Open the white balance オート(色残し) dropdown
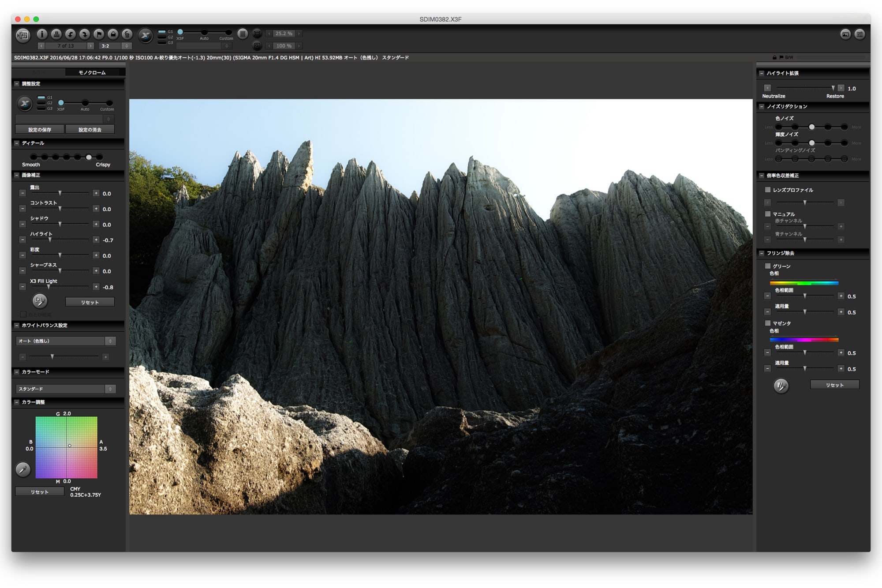This screenshot has height=588, width=882. click(x=66, y=341)
